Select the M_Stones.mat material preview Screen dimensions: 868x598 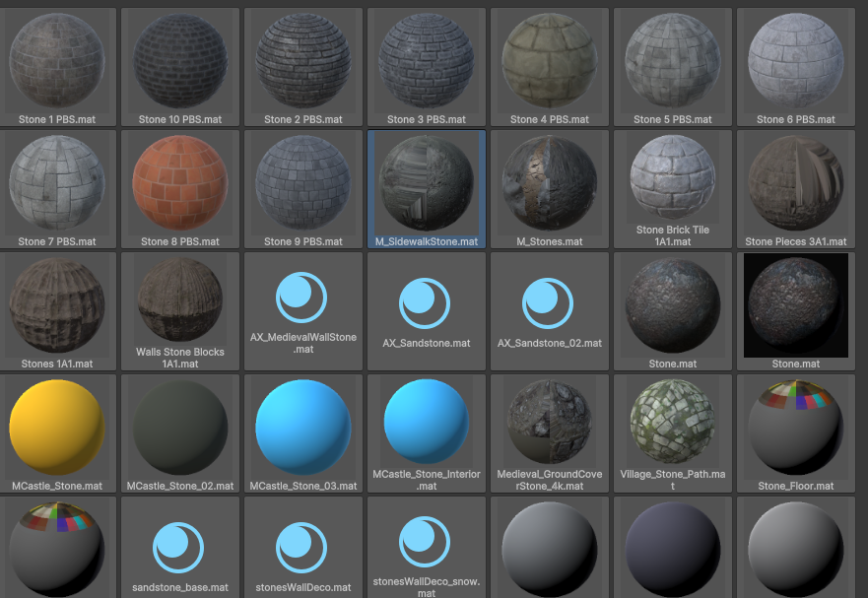[x=550, y=182]
